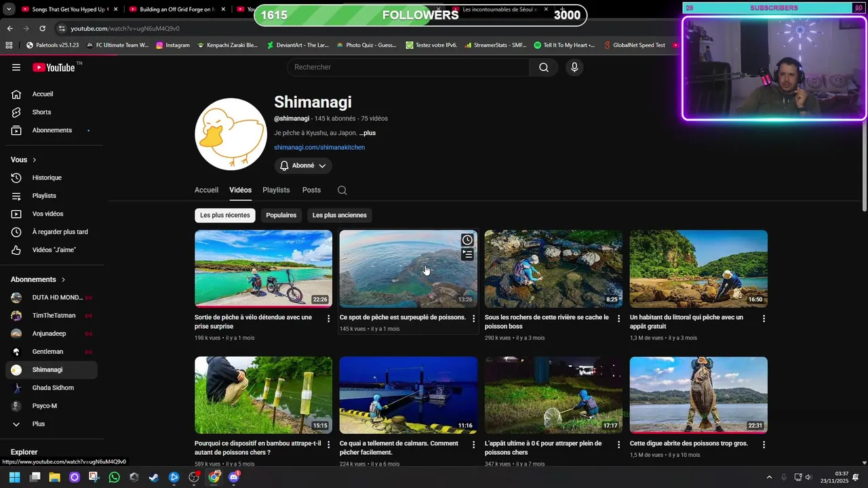This screenshot has width=868, height=488.
Task: Open the Windows Start menu
Action: coord(14,477)
